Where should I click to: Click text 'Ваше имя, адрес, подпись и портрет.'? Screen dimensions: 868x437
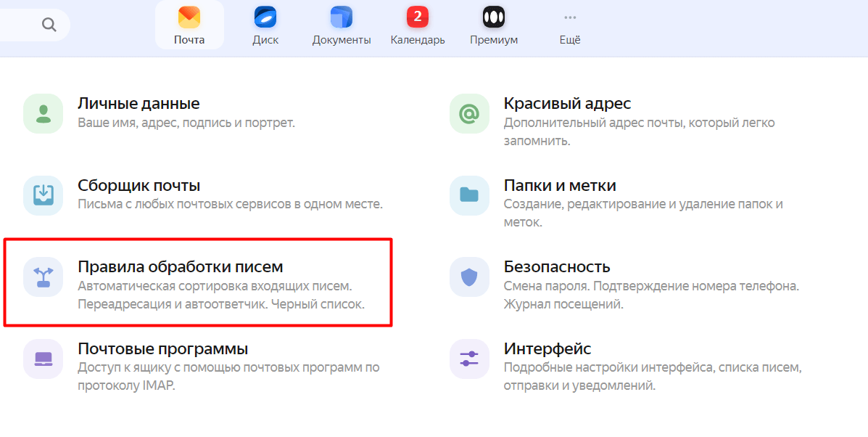tap(186, 123)
